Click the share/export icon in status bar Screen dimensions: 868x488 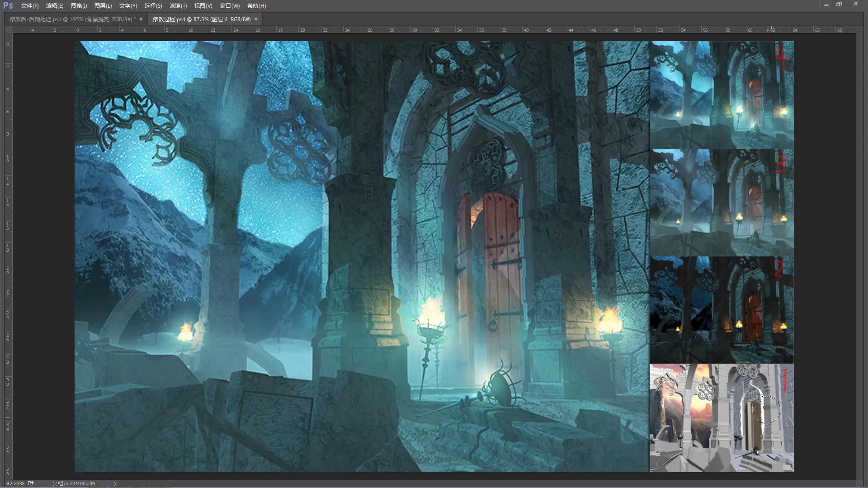pyautogui.click(x=31, y=483)
